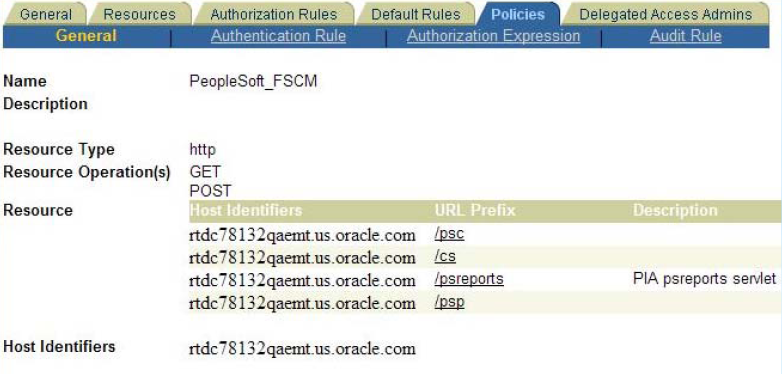The height and width of the screenshot is (374, 782).
Task: Click the GET resource operation
Action: [205, 173]
